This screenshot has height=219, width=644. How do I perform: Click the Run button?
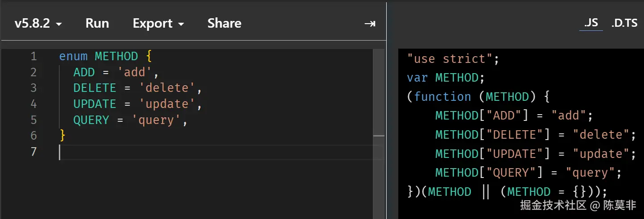click(x=97, y=24)
